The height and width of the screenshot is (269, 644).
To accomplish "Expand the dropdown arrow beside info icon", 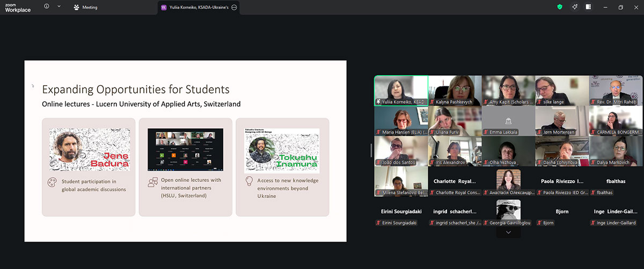I will point(58,6).
